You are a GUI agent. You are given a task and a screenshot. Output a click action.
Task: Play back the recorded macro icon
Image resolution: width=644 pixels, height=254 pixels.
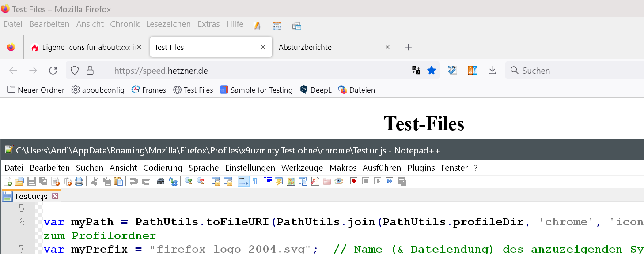point(378,181)
